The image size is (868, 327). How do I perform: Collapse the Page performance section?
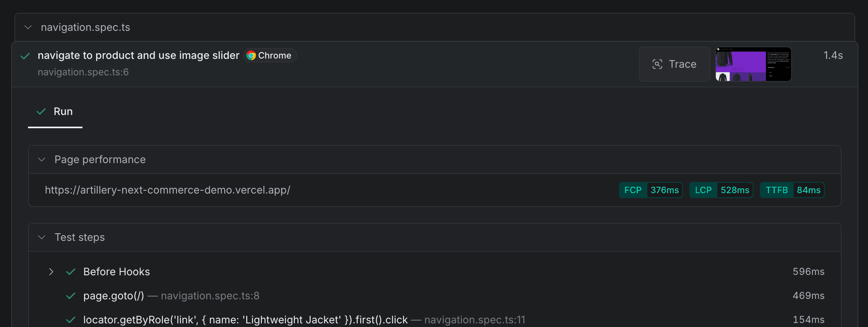(x=42, y=159)
